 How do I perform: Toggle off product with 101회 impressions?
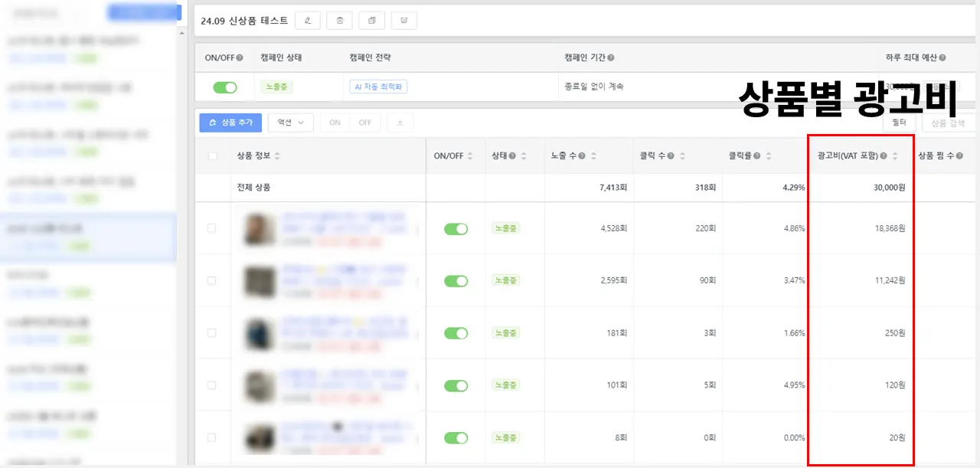(456, 385)
